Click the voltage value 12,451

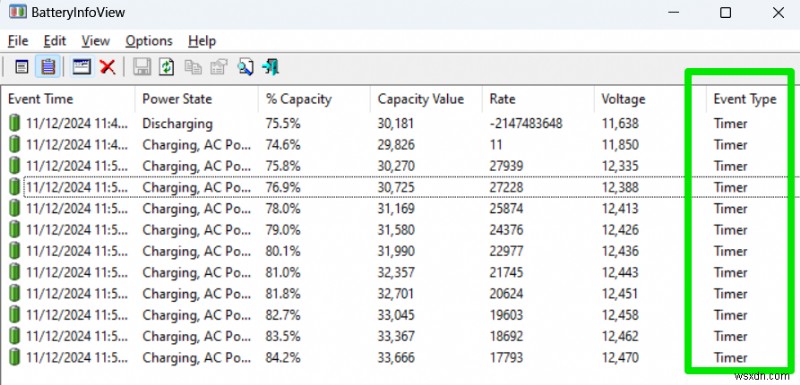620,294
